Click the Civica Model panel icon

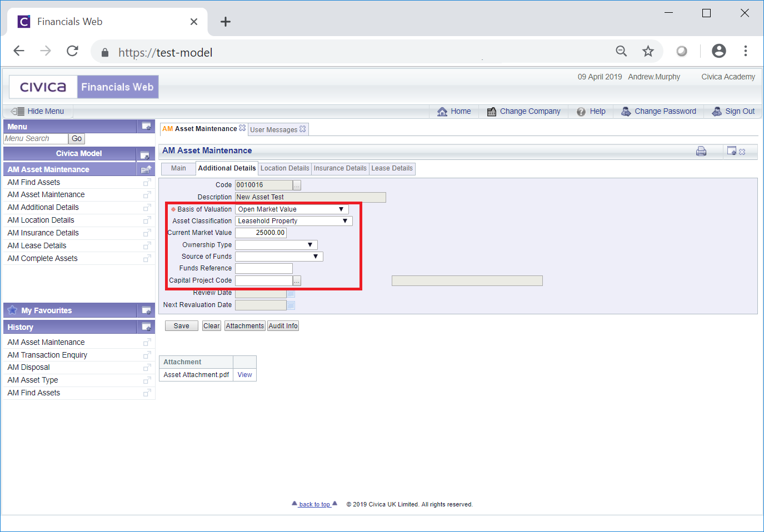(145, 154)
